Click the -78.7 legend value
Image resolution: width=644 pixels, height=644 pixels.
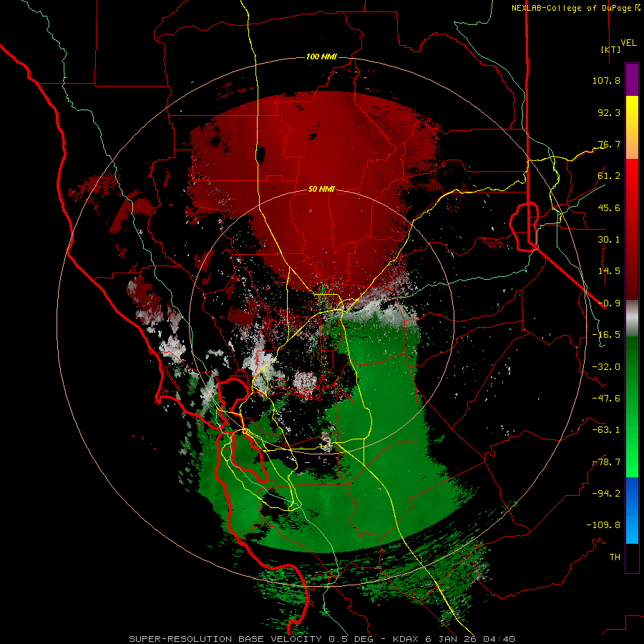click(606, 462)
